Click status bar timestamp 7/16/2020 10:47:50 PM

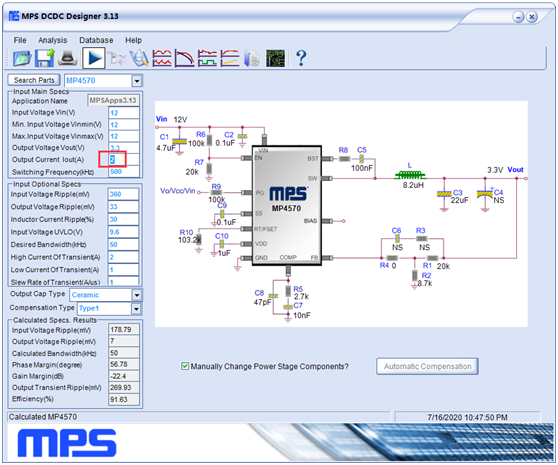[x=467, y=417]
